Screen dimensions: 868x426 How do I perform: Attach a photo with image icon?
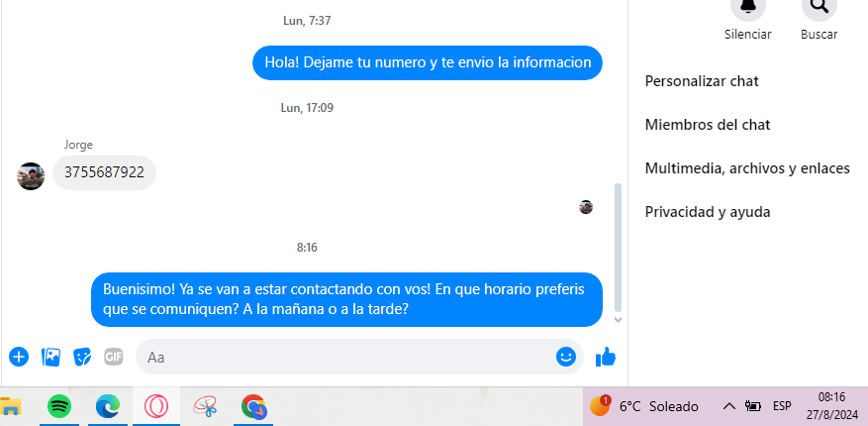[50, 357]
